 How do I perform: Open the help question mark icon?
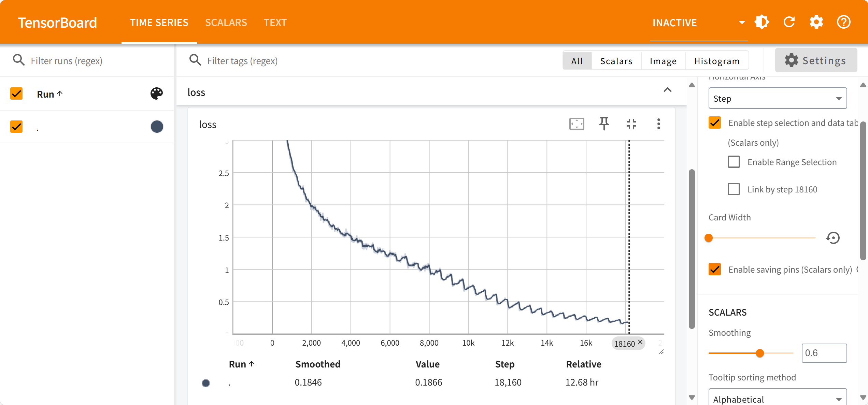(843, 23)
